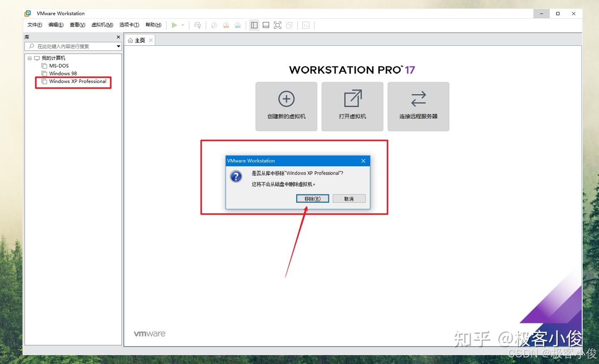The width and height of the screenshot is (599, 364).
Task: Click the 移除(R) button in the dialog
Action: [x=312, y=198]
